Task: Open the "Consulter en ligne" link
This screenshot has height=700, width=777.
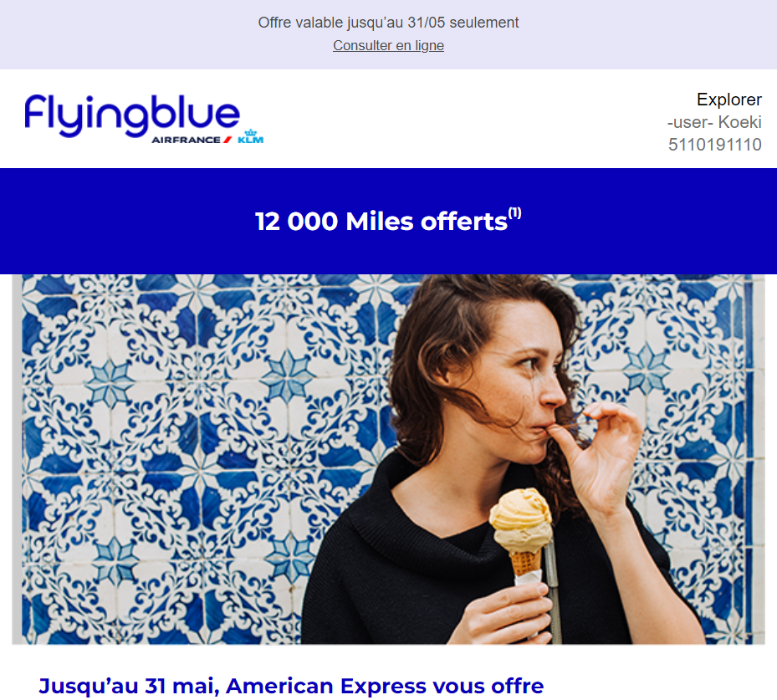Action: (388, 45)
